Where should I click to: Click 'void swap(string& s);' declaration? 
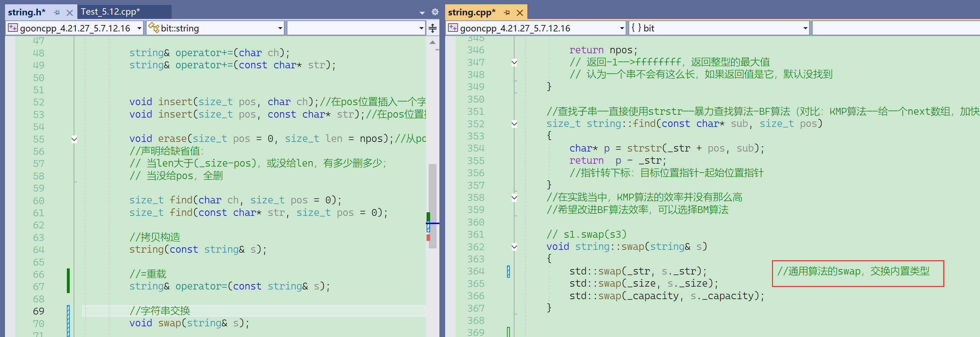(189, 323)
